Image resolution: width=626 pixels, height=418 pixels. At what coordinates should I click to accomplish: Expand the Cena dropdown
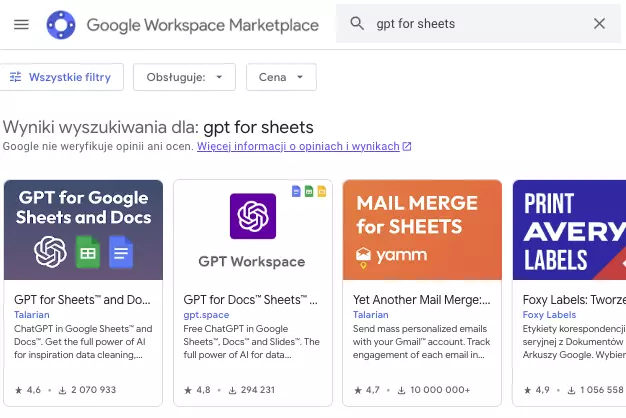(281, 77)
